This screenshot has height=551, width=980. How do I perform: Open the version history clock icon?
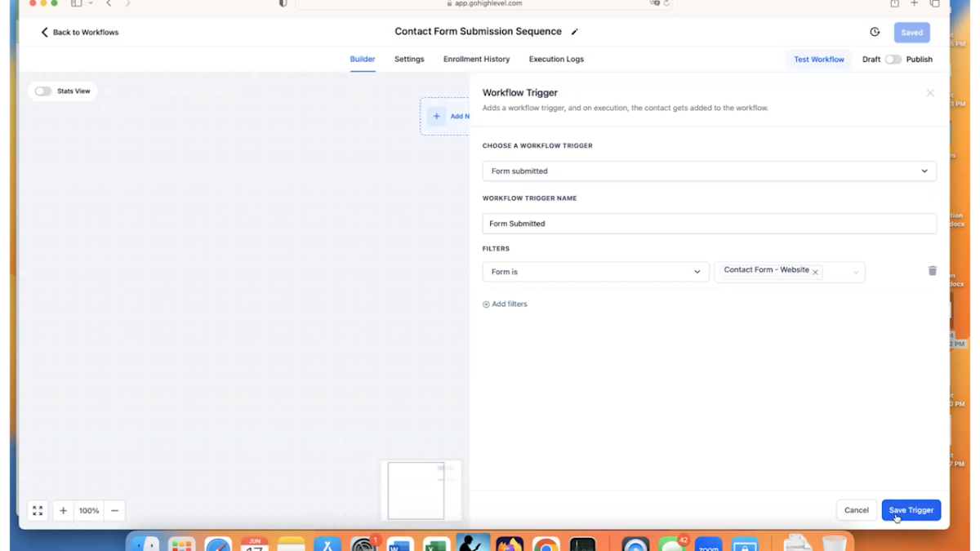tap(875, 32)
